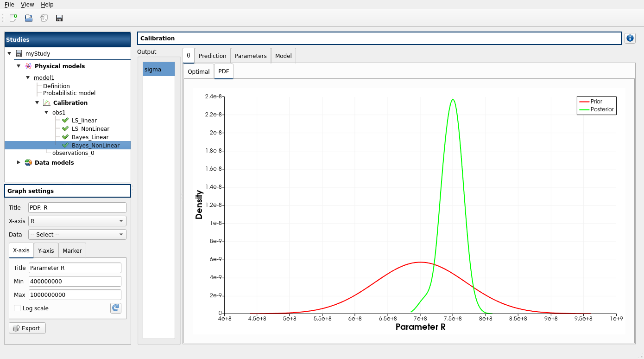
Task: Collapse the myStudy tree node
Action: point(9,53)
